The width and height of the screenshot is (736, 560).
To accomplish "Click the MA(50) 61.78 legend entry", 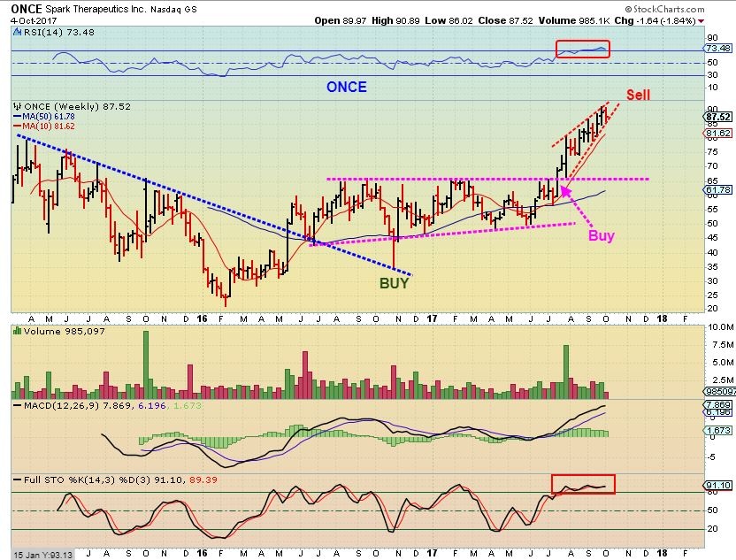I will (42, 116).
